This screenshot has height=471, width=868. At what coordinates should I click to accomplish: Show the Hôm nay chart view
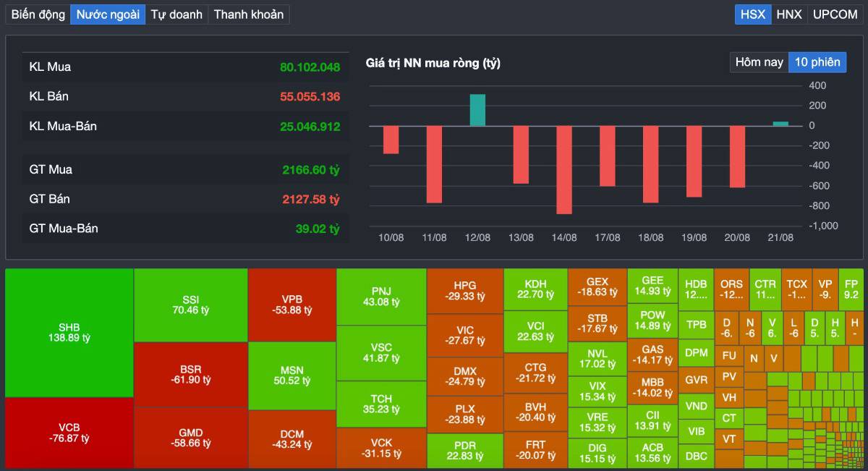[x=759, y=62]
